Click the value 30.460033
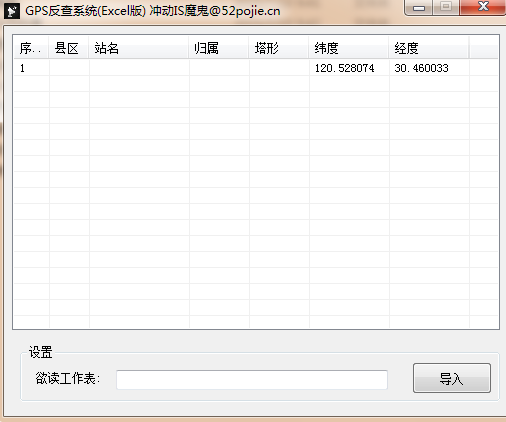The width and height of the screenshot is (506, 422). (x=421, y=68)
